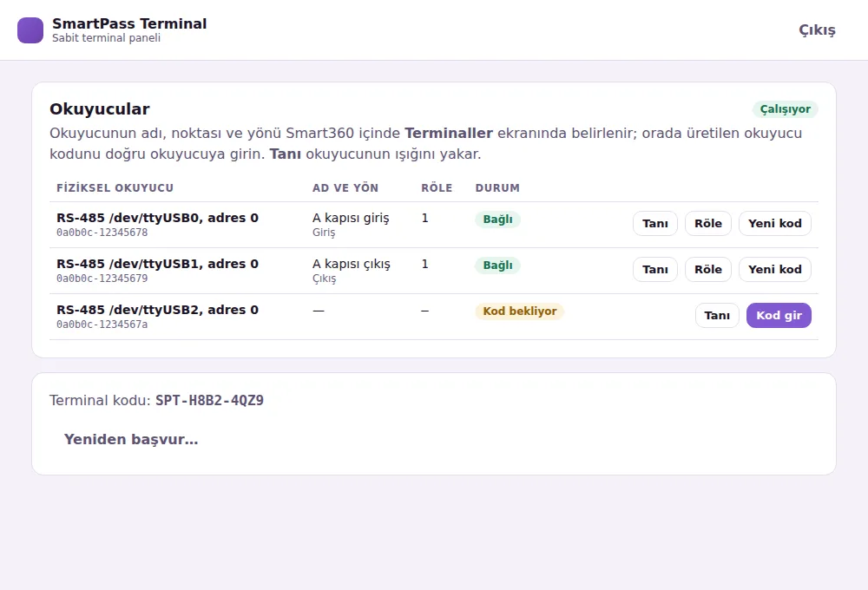Image resolution: width=868 pixels, height=590 pixels.
Task: Click the RÖLE column header
Action: (437, 188)
